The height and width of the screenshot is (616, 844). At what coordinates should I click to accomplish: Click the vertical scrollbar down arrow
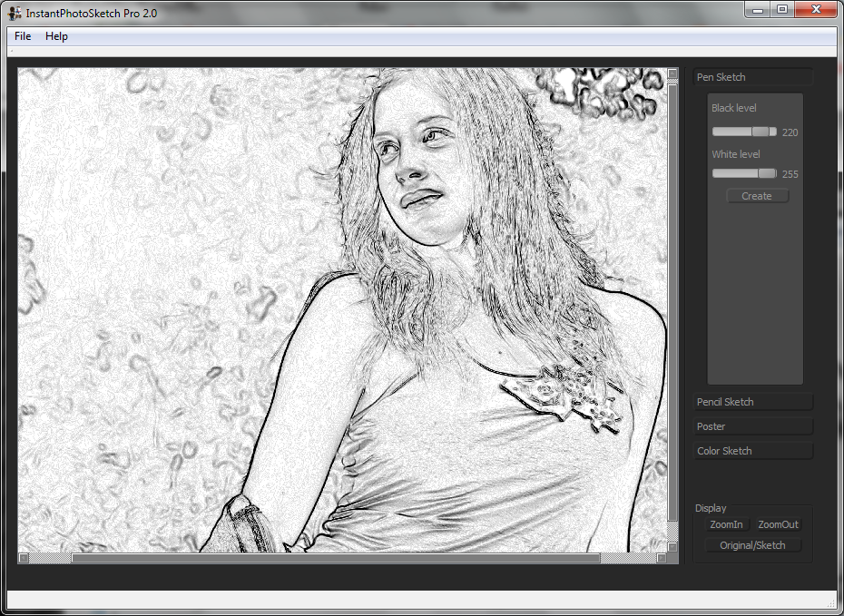pos(672,546)
